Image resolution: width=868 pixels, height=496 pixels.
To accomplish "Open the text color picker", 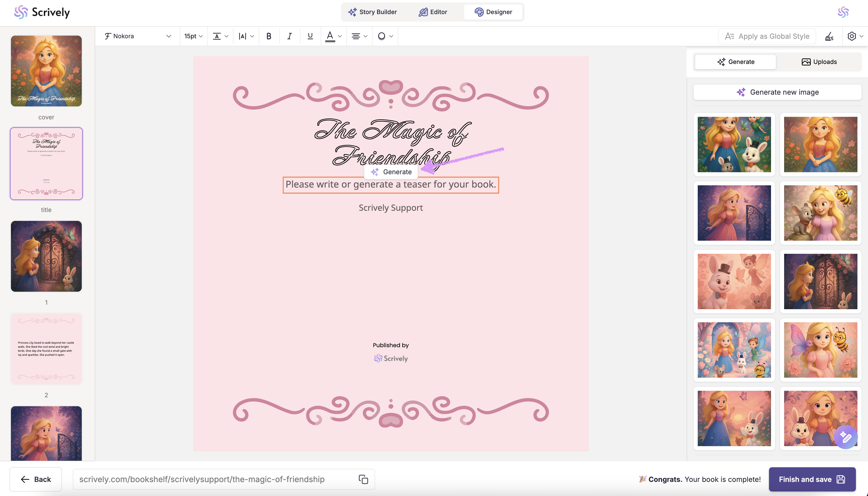I will 333,36.
